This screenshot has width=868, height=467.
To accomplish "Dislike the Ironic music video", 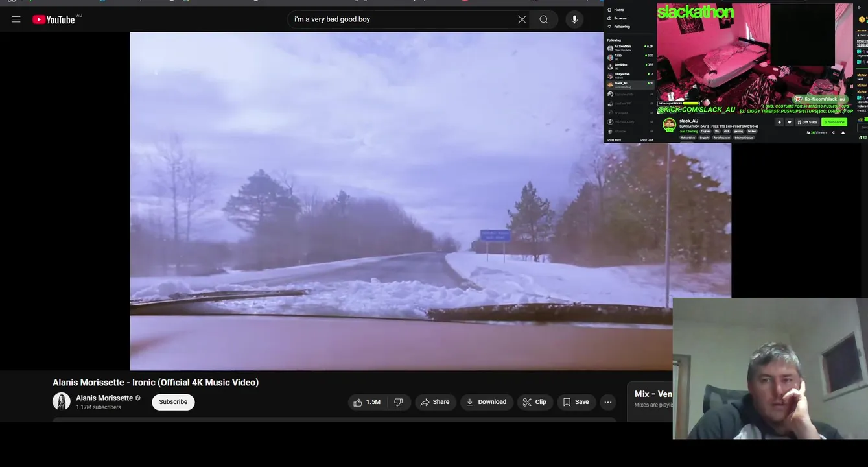I will pyautogui.click(x=398, y=402).
